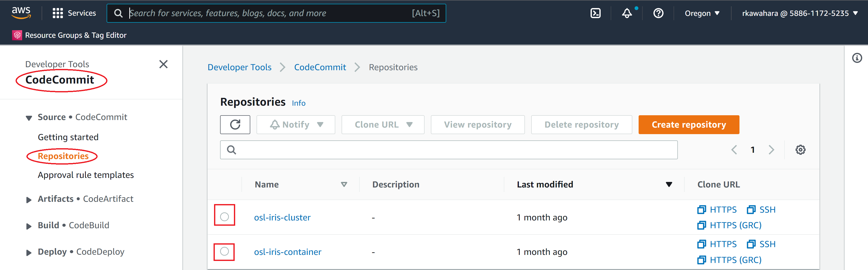This screenshot has height=270, width=868.
Task: Open the Oregon region dropdown
Action: (702, 13)
